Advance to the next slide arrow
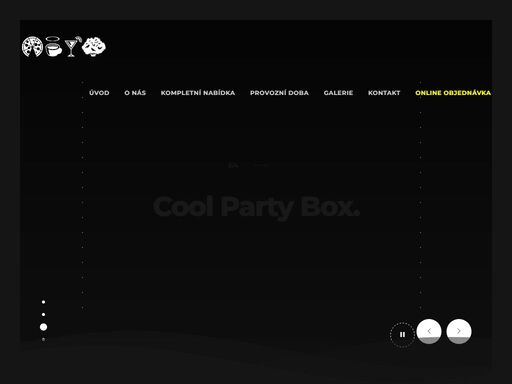The image size is (512, 384). coord(459,331)
